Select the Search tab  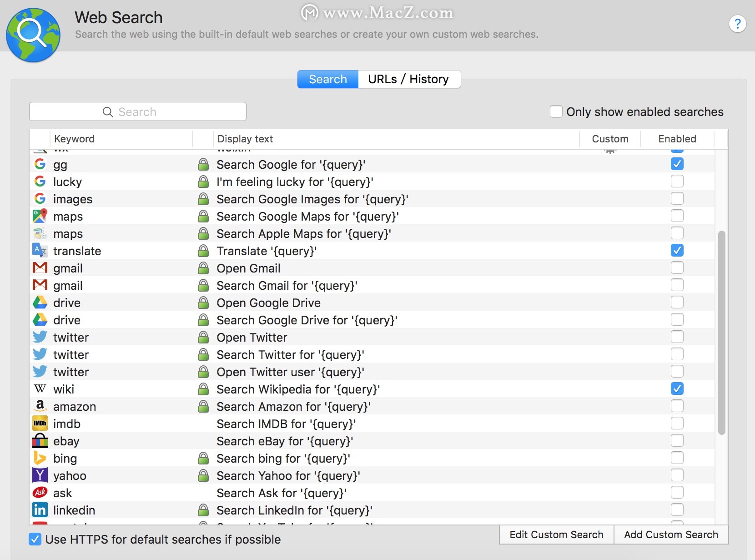pos(328,79)
